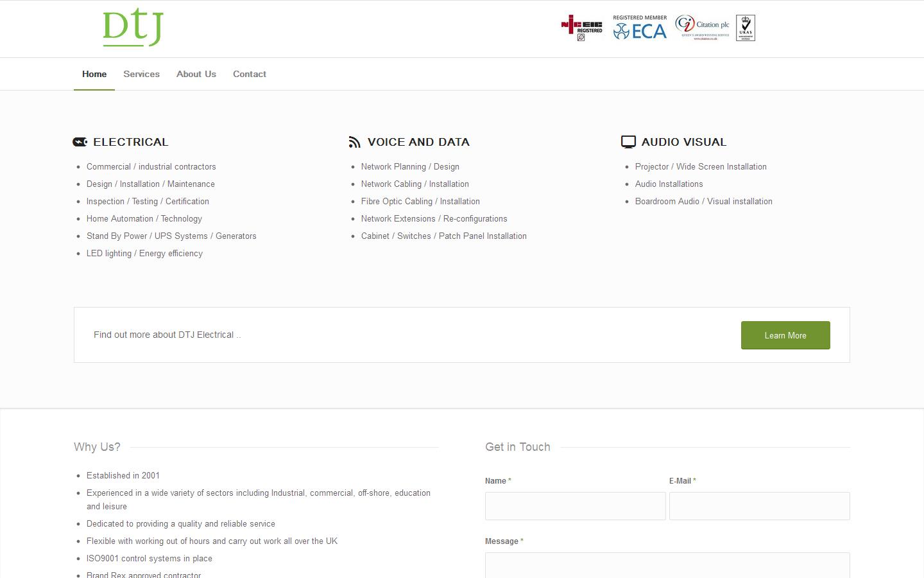
Task: Open LED lighting / Energy efficiency
Action: [144, 253]
